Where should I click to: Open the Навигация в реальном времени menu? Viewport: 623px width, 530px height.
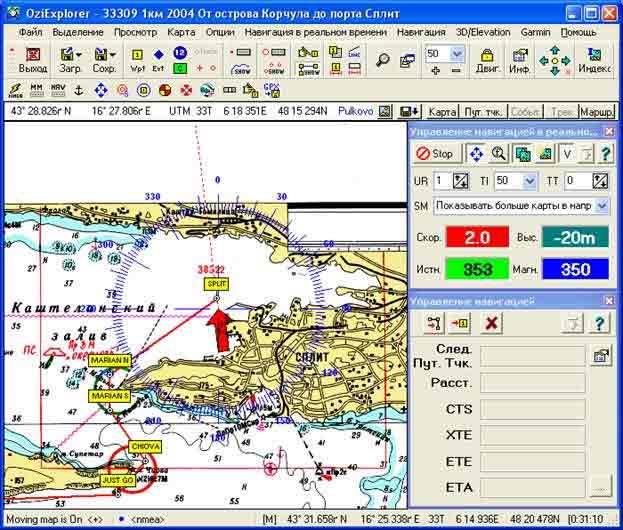click(315, 32)
